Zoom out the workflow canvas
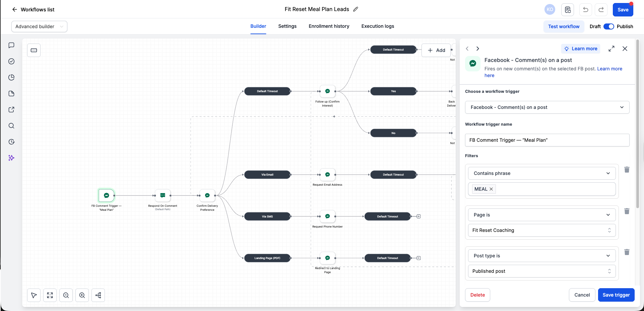The image size is (644, 311). click(x=66, y=295)
